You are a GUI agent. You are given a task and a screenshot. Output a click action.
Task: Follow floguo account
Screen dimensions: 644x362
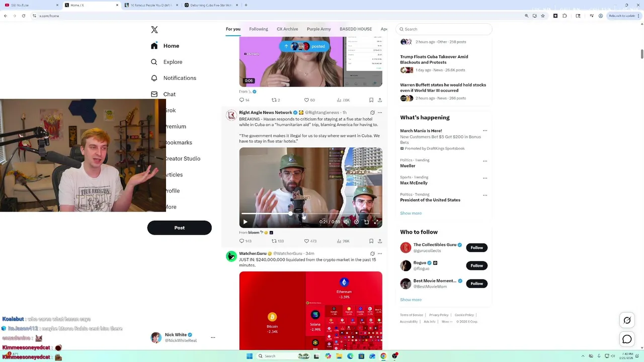476,265
